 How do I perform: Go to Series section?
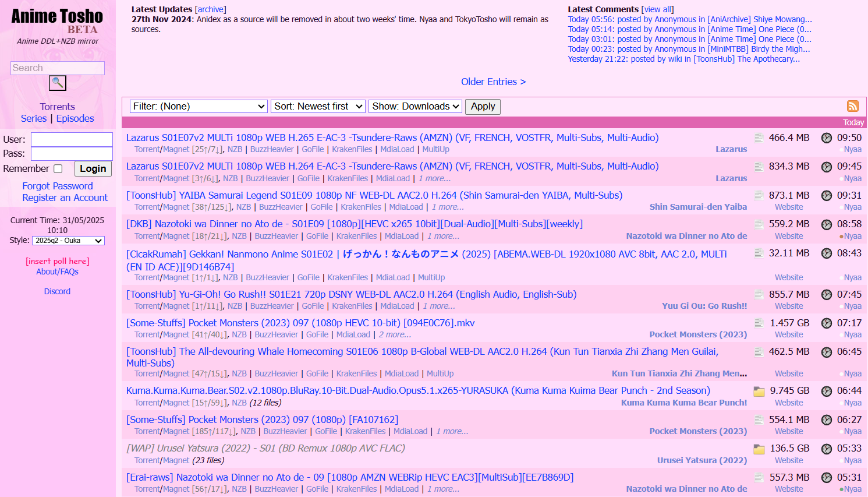[x=34, y=118]
